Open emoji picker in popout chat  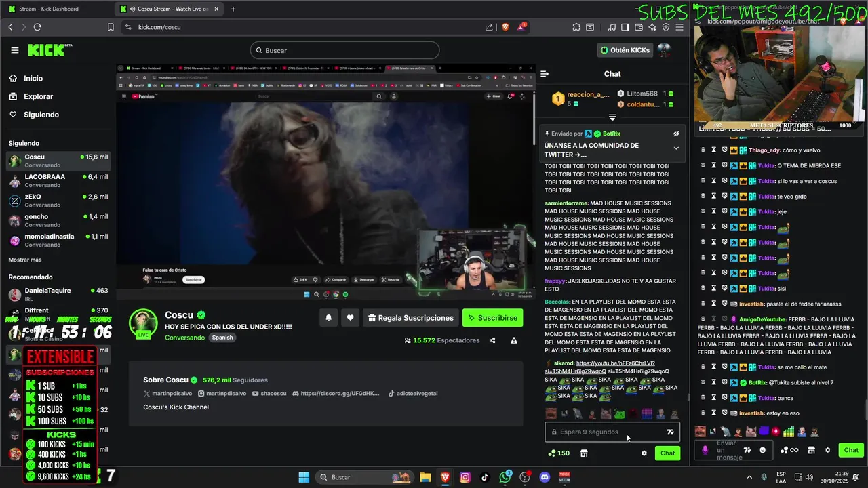click(763, 450)
